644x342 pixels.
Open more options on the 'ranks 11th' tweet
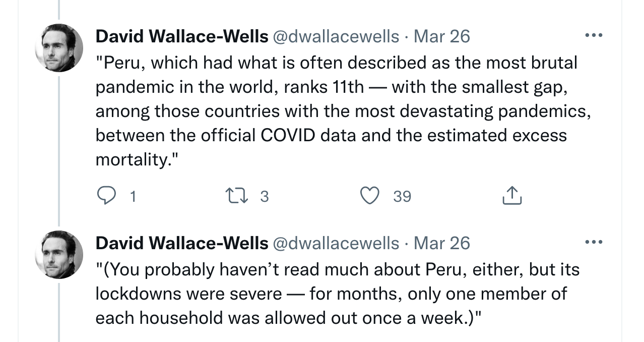point(594,36)
